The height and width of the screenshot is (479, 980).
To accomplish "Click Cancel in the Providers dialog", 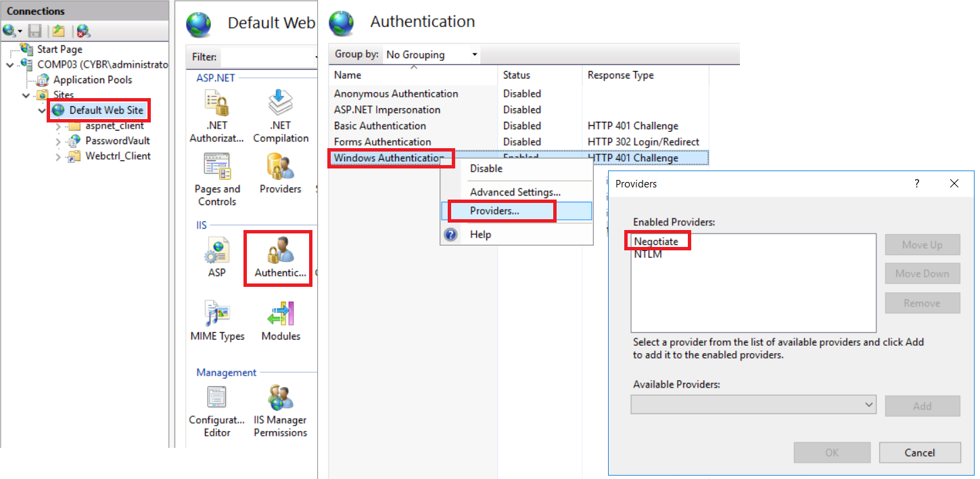I will 919,453.
